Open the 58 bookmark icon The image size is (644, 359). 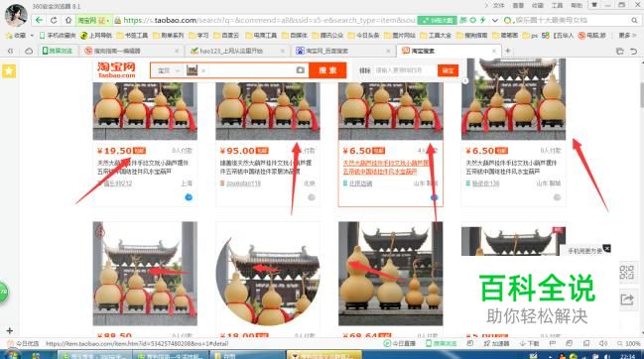tap(546, 36)
